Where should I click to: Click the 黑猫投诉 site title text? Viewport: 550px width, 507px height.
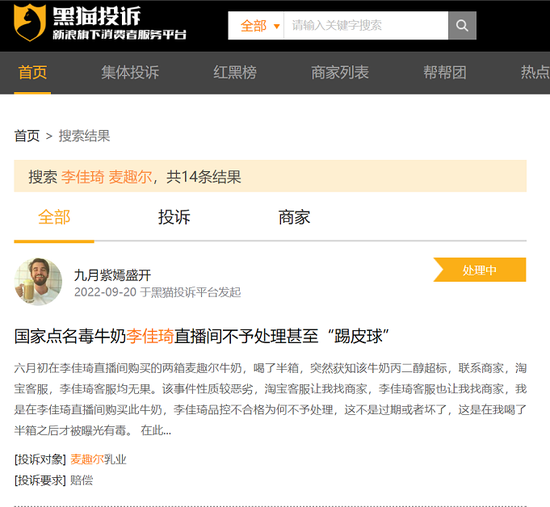pyautogui.click(x=97, y=16)
